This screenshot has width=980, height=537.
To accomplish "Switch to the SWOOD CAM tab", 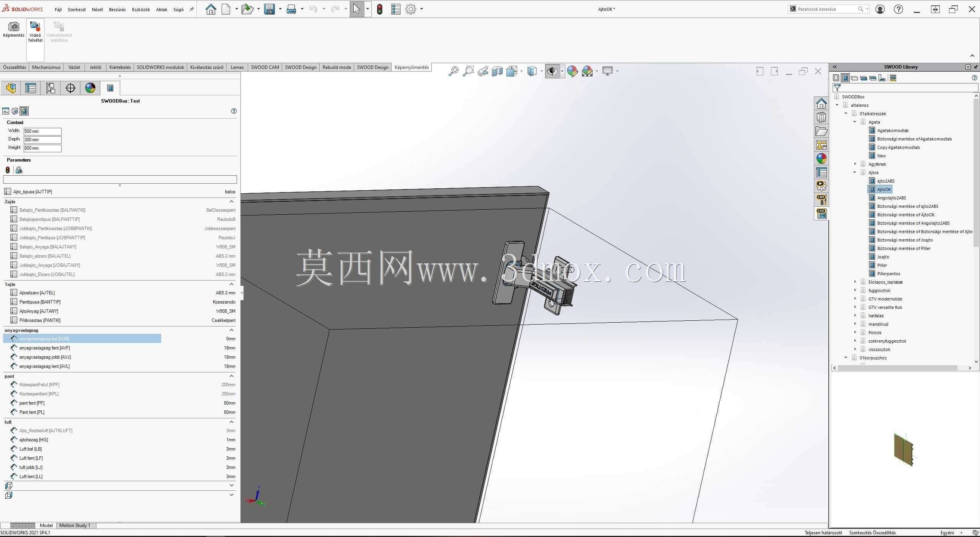I will (265, 67).
